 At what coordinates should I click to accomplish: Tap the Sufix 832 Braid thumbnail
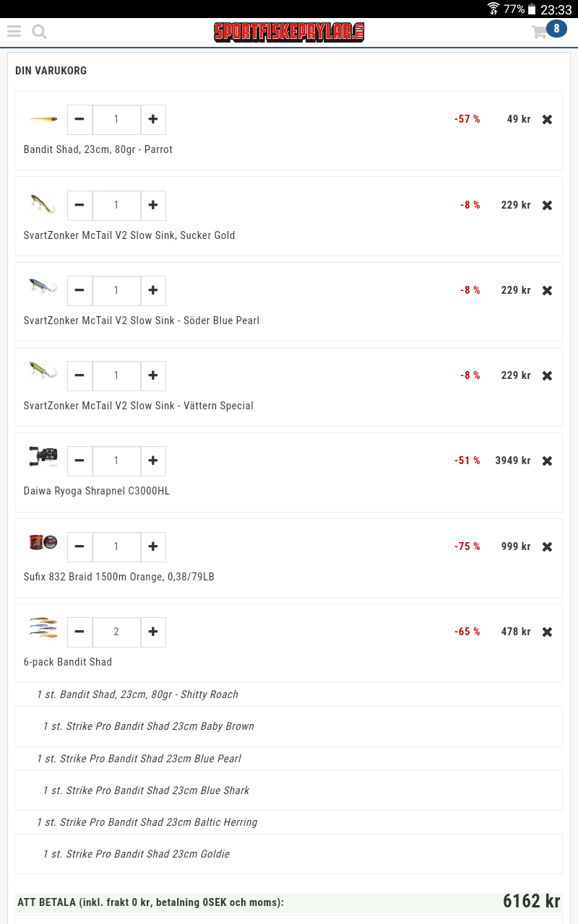click(x=43, y=542)
